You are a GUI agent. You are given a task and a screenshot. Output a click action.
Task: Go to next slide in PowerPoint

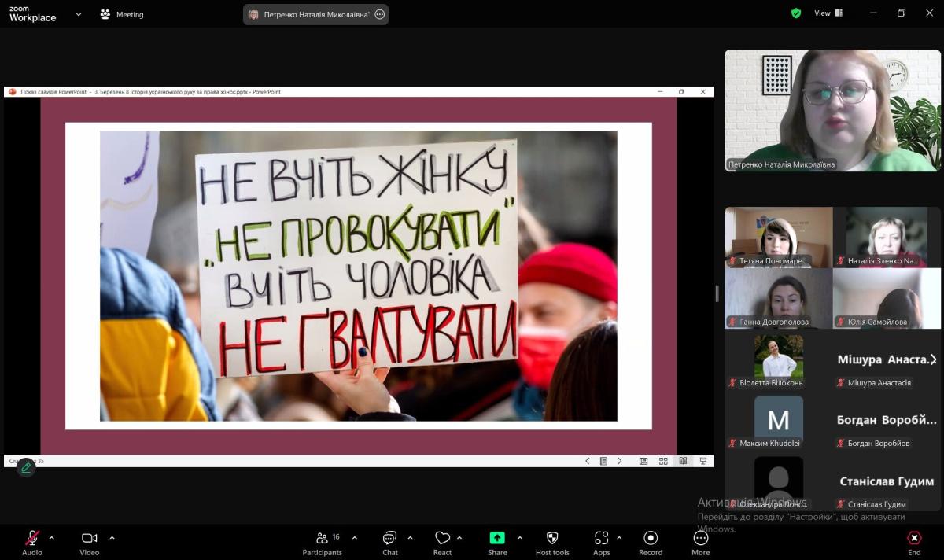point(620,461)
